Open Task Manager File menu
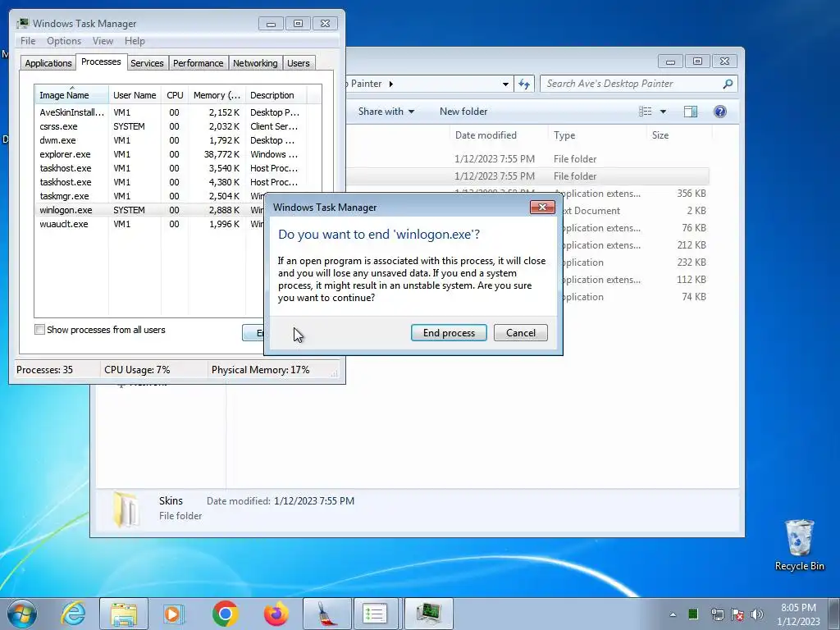This screenshot has width=840, height=630. point(28,41)
